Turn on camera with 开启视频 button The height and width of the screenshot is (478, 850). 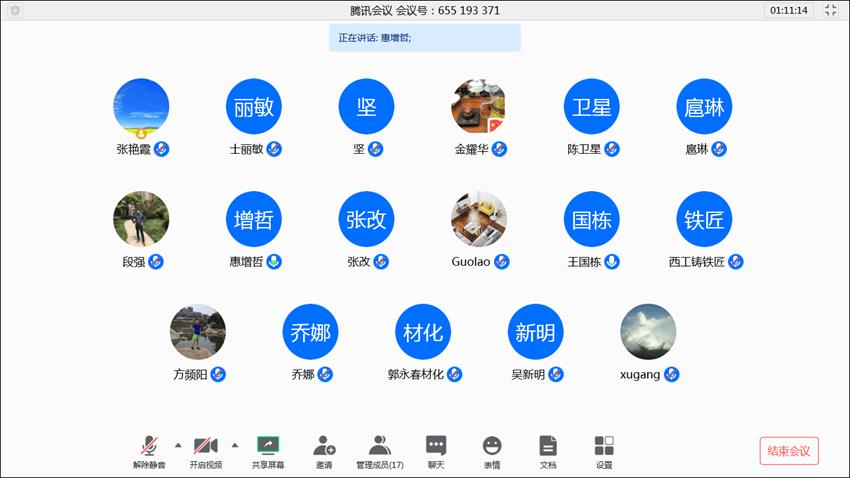coord(205,446)
